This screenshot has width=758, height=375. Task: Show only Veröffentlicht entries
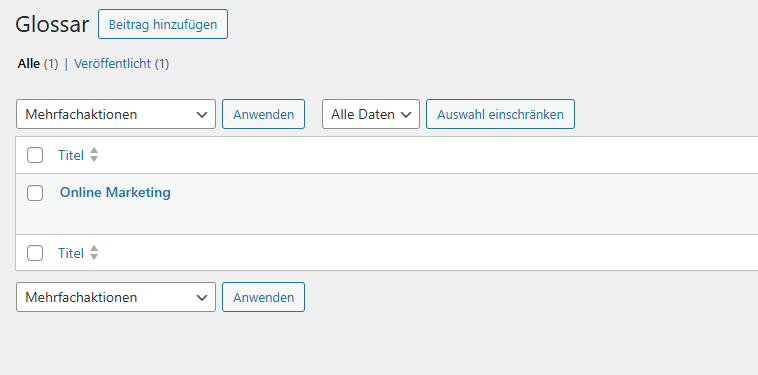click(x=113, y=64)
